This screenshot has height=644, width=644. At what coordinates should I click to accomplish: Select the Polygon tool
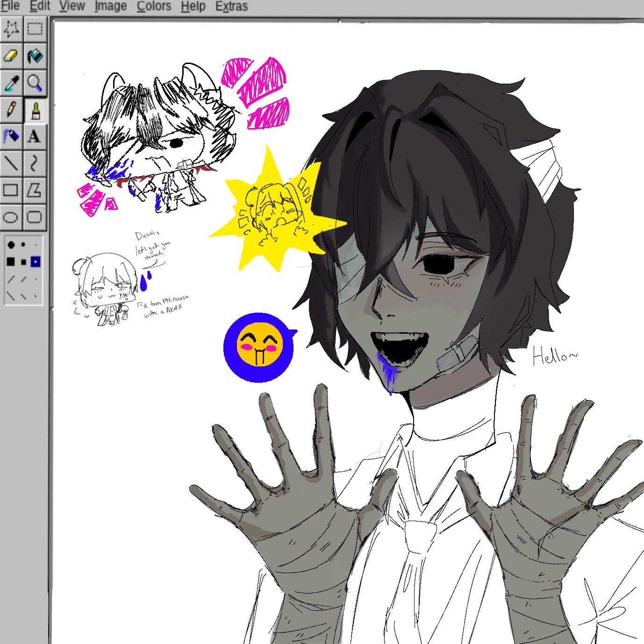(x=35, y=190)
